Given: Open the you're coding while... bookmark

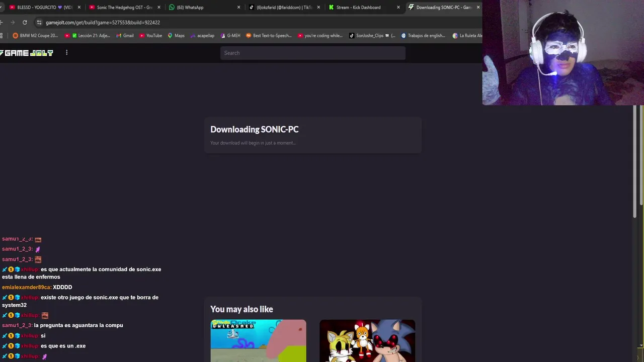Looking at the screenshot, I should (x=320, y=36).
